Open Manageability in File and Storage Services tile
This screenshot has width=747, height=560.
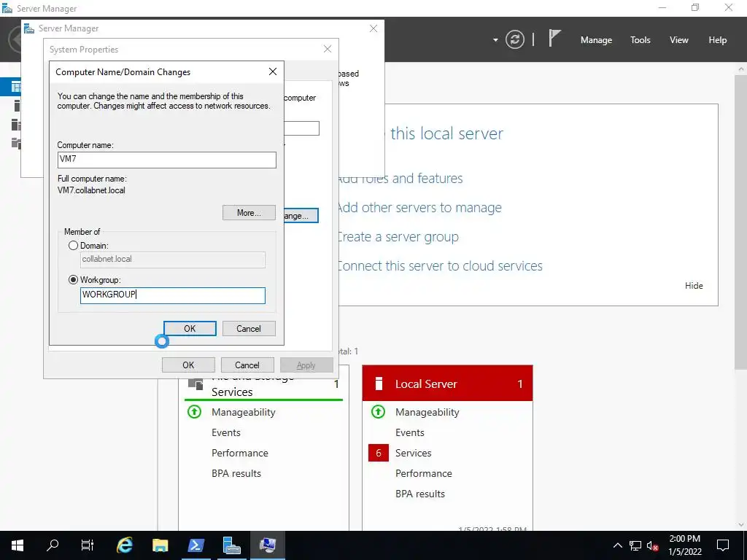[244, 413]
